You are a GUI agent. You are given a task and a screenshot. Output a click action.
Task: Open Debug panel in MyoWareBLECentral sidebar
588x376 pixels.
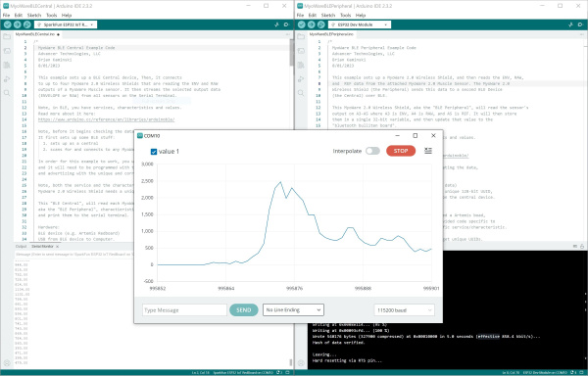[7, 79]
